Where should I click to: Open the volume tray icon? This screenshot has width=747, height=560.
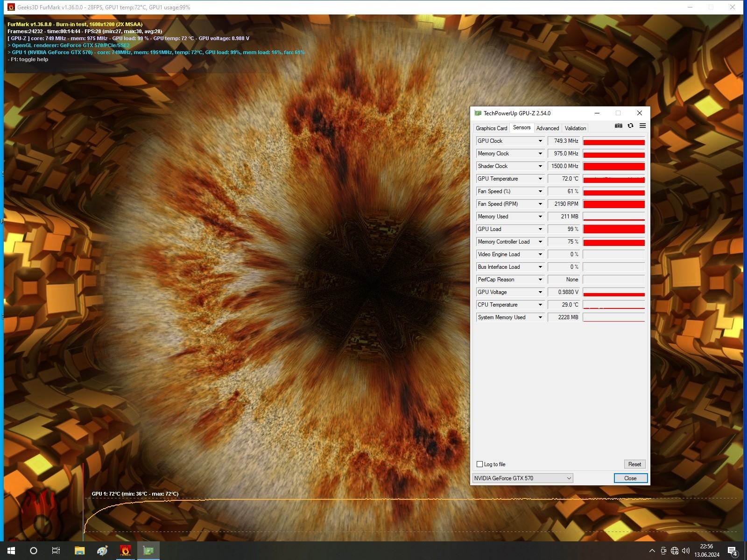(x=686, y=551)
